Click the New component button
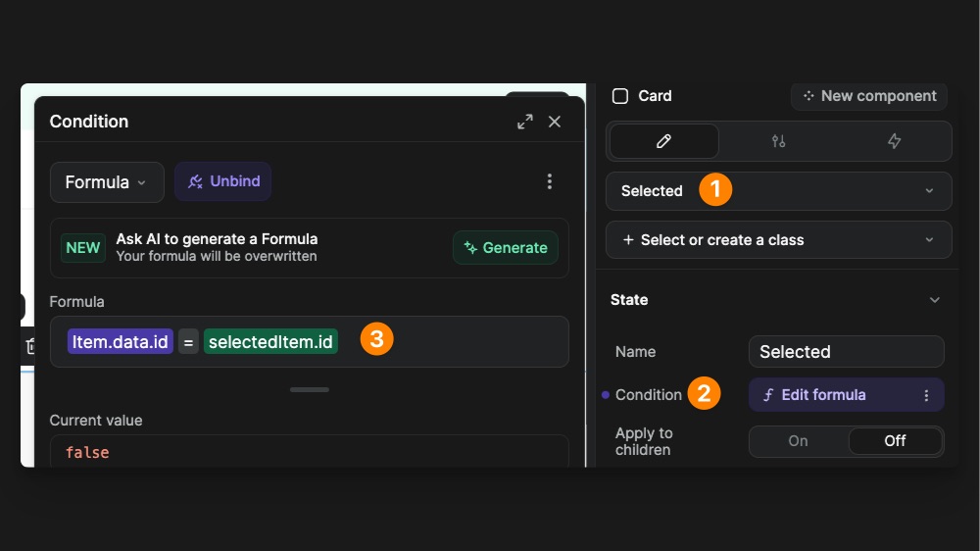The height and width of the screenshot is (551, 980). pos(869,96)
